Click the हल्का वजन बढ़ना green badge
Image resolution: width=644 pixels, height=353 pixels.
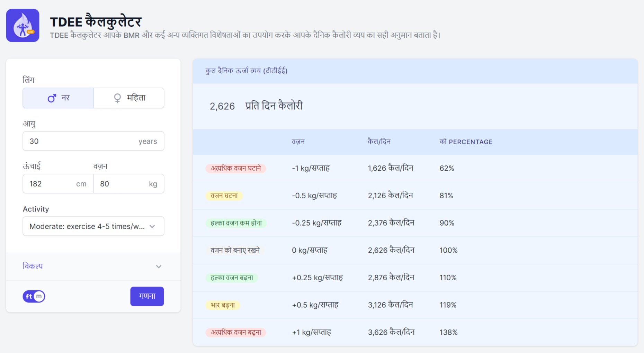[232, 278]
